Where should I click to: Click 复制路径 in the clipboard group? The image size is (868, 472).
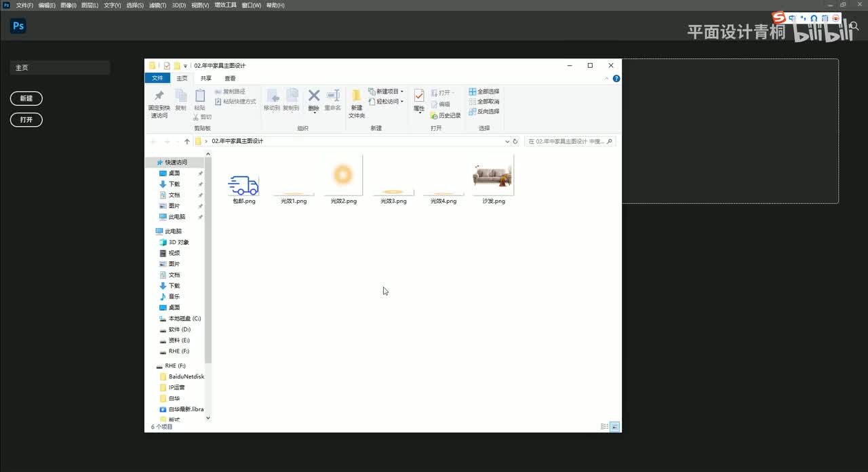click(x=230, y=92)
